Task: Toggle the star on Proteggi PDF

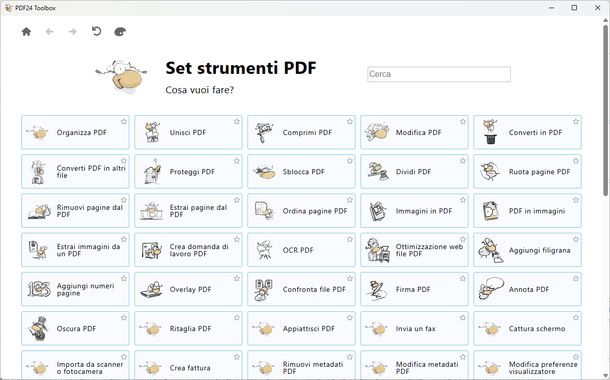Action: click(237, 161)
